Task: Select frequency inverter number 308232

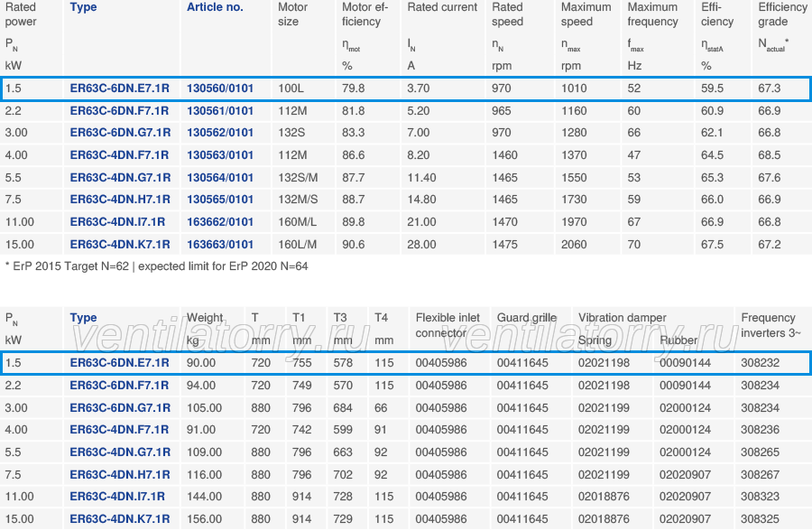Action: pyautogui.click(x=761, y=363)
